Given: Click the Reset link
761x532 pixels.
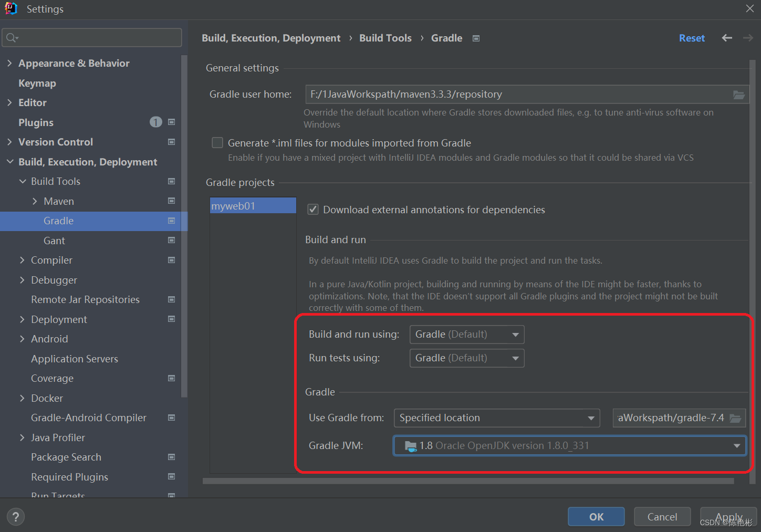Looking at the screenshot, I should tap(692, 38).
